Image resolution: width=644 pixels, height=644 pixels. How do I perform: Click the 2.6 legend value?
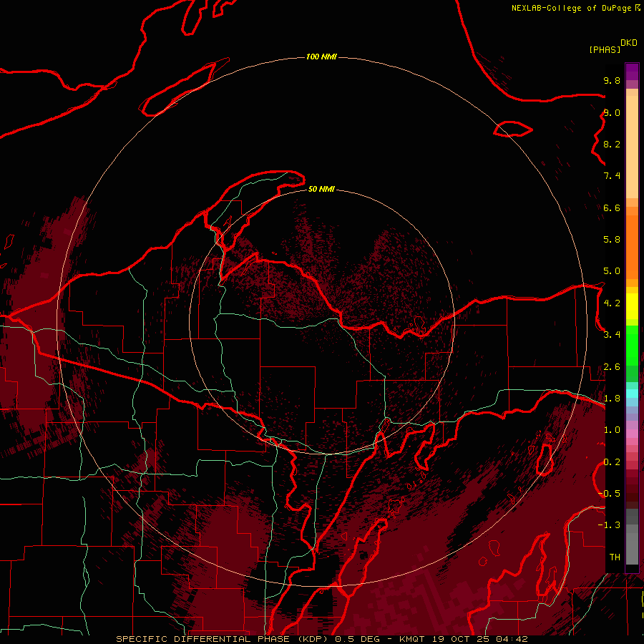click(x=612, y=367)
